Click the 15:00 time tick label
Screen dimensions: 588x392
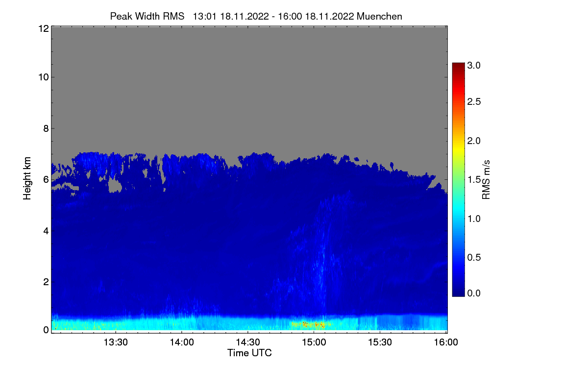pyautogui.click(x=314, y=343)
